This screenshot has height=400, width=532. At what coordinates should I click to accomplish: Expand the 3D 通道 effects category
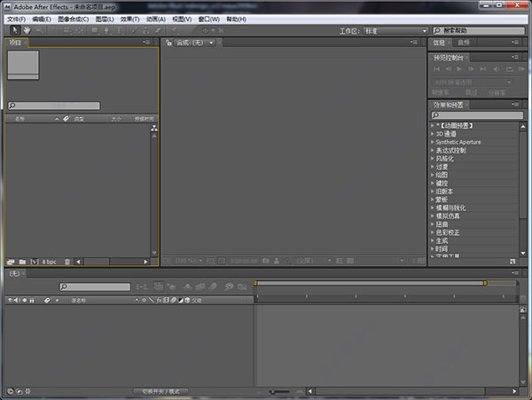point(433,134)
